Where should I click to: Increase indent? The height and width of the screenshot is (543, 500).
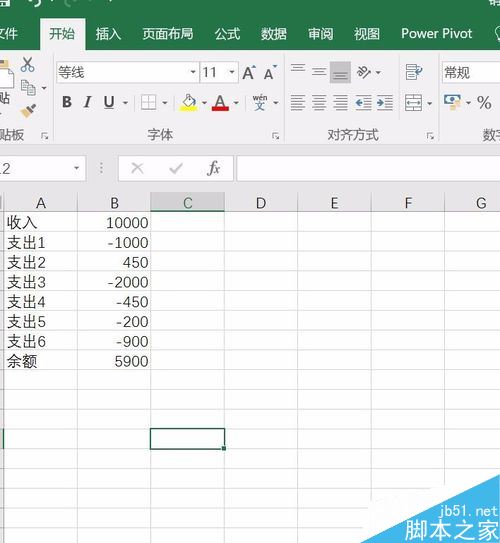(x=385, y=103)
